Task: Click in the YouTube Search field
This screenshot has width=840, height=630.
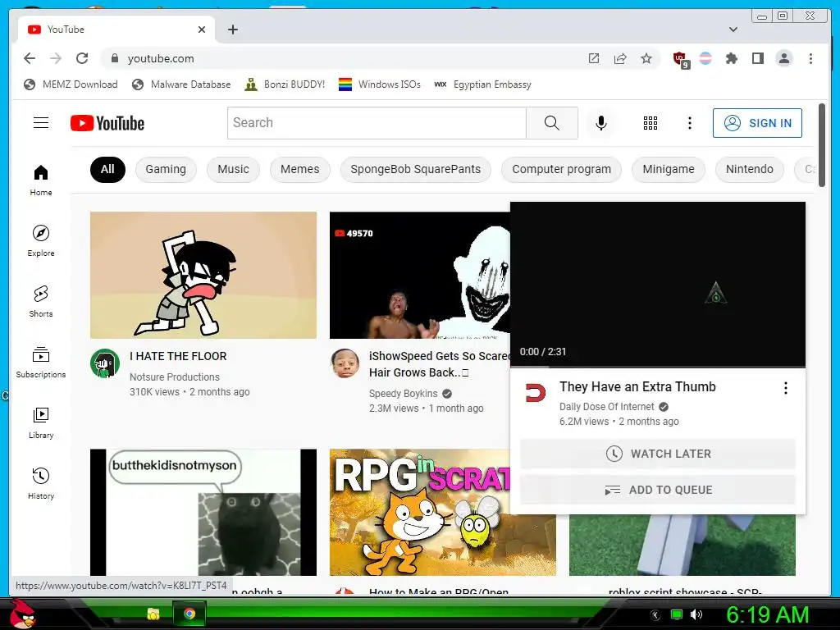Action: click(377, 123)
